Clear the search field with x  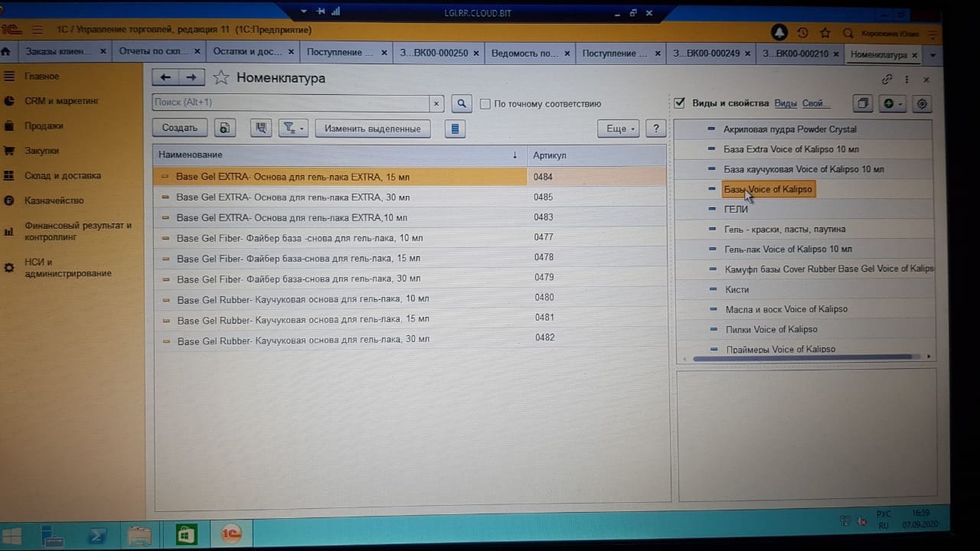click(x=436, y=103)
